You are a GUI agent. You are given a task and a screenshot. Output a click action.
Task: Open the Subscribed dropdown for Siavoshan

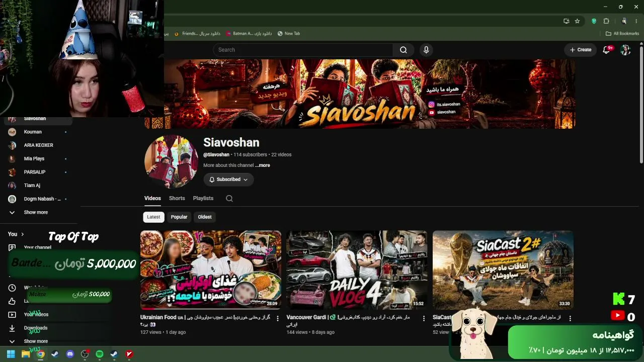(x=228, y=179)
